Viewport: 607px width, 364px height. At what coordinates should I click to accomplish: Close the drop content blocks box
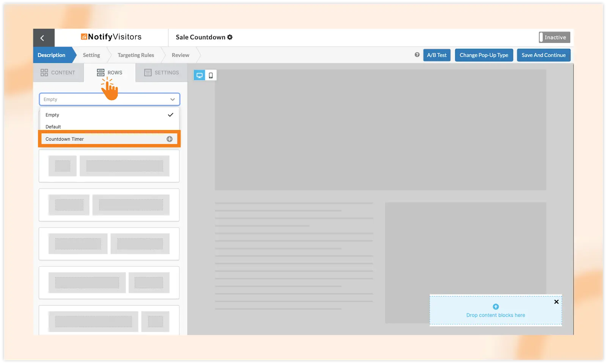point(556,302)
